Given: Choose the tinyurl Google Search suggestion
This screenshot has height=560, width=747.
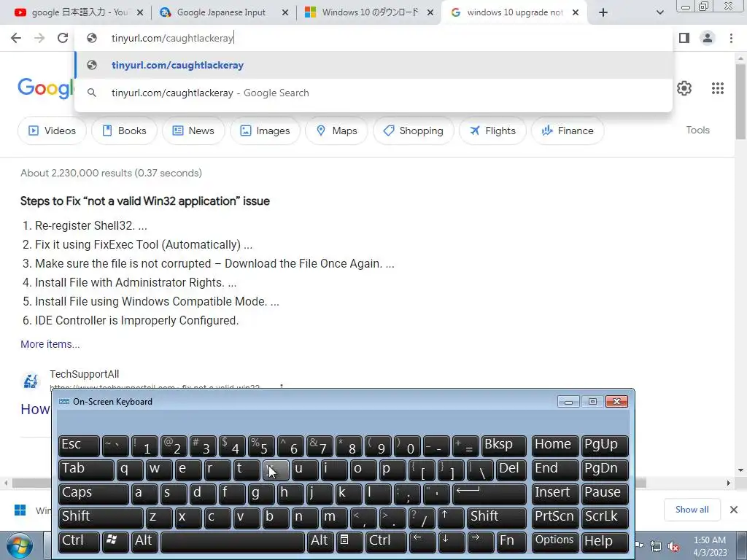Looking at the screenshot, I should [373, 93].
